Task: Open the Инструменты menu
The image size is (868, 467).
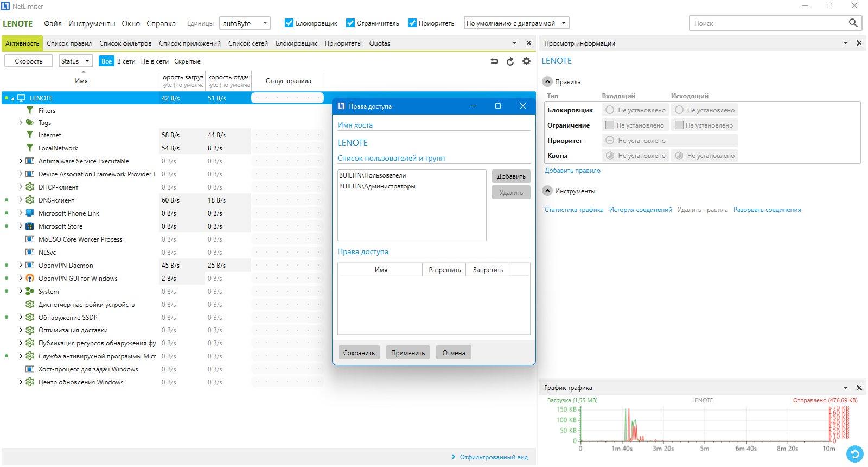Action: [x=92, y=23]
